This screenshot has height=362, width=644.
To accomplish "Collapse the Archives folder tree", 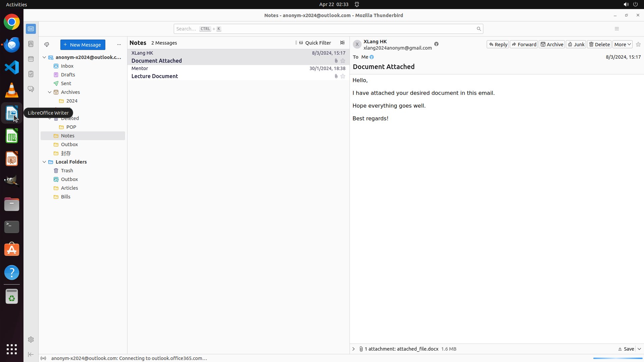I will [x=50, y=92].
